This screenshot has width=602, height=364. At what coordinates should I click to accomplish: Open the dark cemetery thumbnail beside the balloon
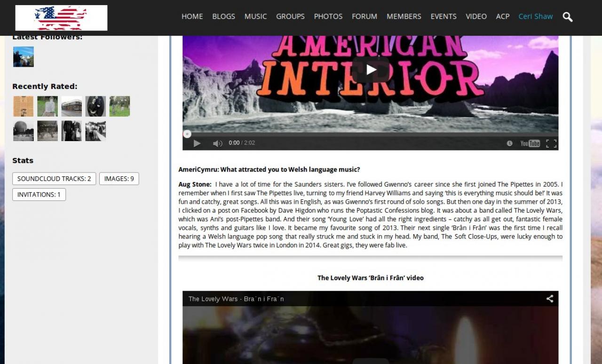coord(48,131)
